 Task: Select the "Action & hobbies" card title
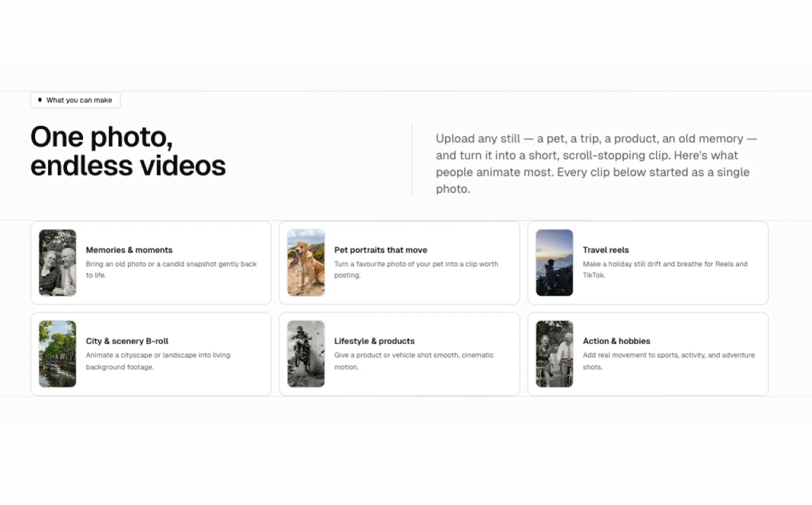click(616, 341)
